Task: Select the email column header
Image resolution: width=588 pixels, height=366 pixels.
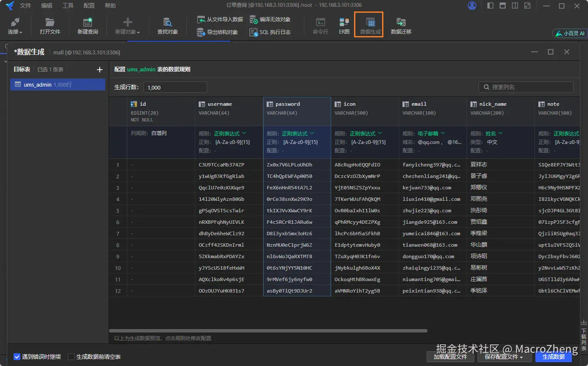Action: pyautogui.click(x=433, y=112)
